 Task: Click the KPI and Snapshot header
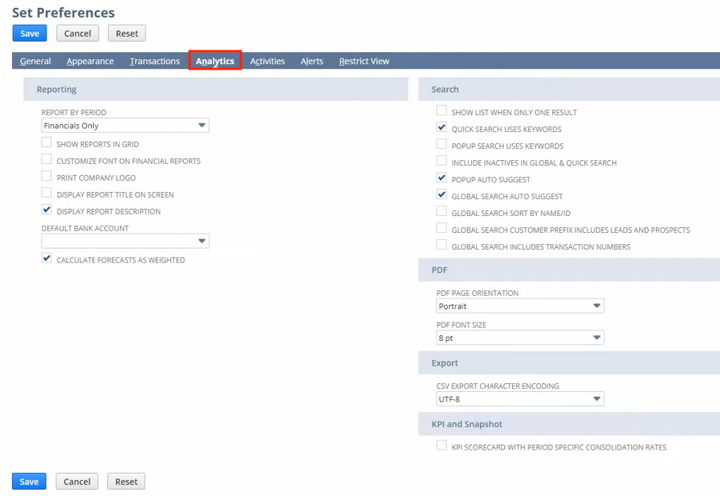pyautogui.click(x=569, y=424)
